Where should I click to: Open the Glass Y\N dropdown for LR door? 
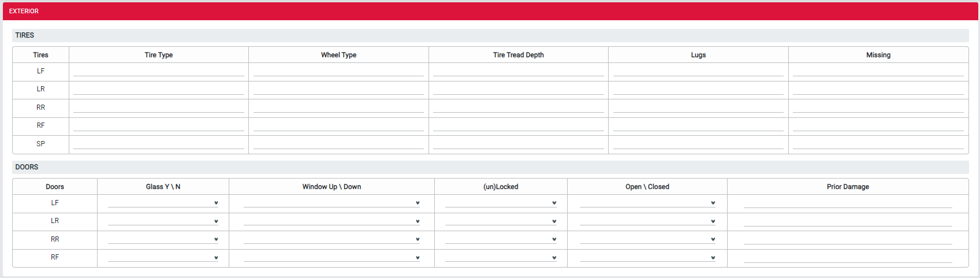click(163, 221)
